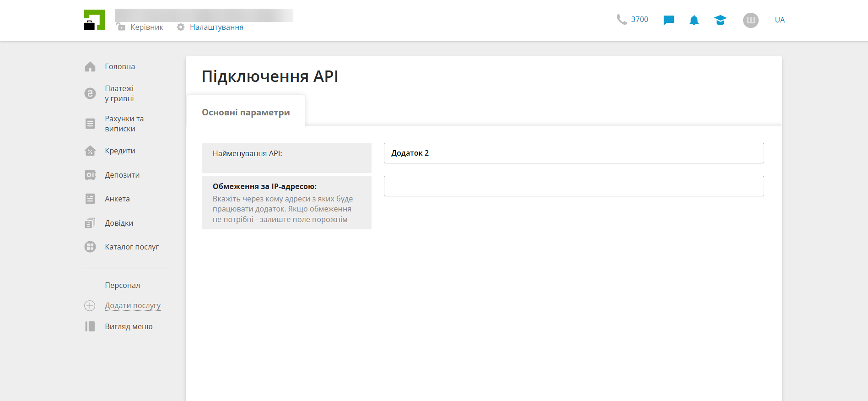Focus the Найменування API input field
This screenshot has width=868, height=401.
(573, 153)
